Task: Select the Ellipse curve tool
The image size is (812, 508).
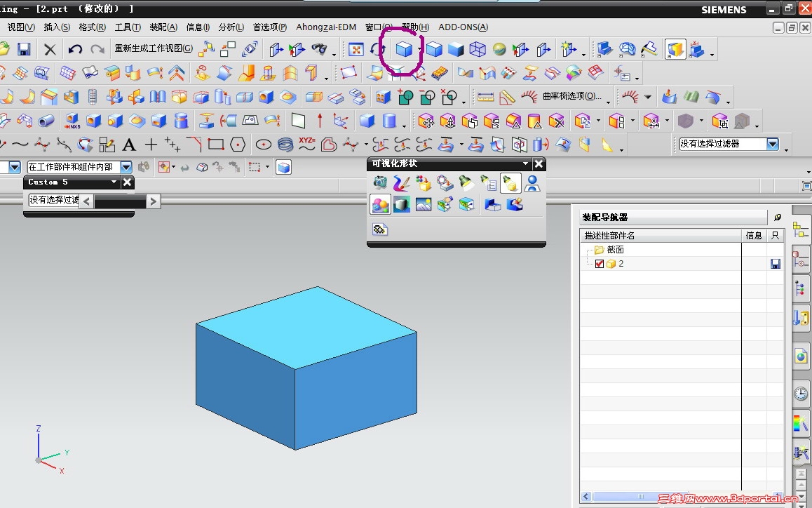Action: [264, 145]
